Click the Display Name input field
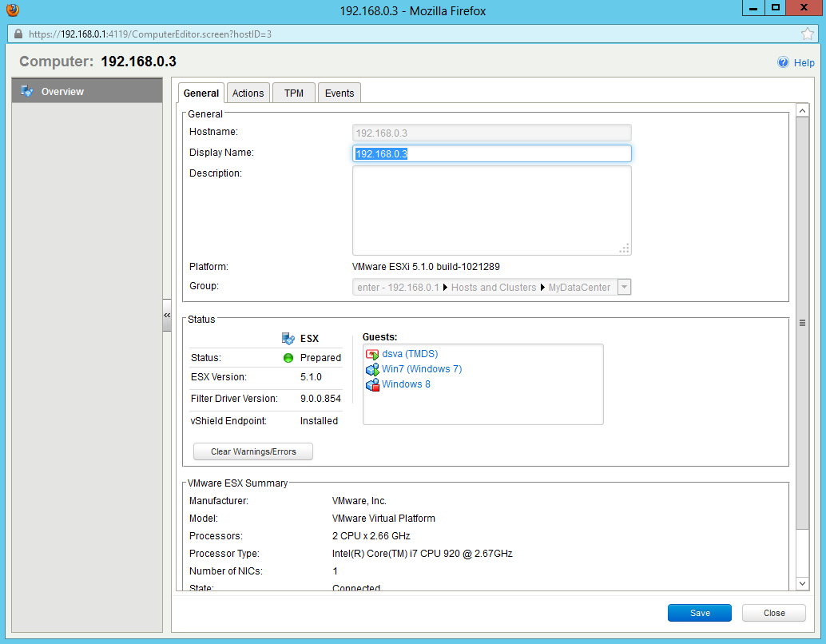826x644 pixels. coord(491,153)
